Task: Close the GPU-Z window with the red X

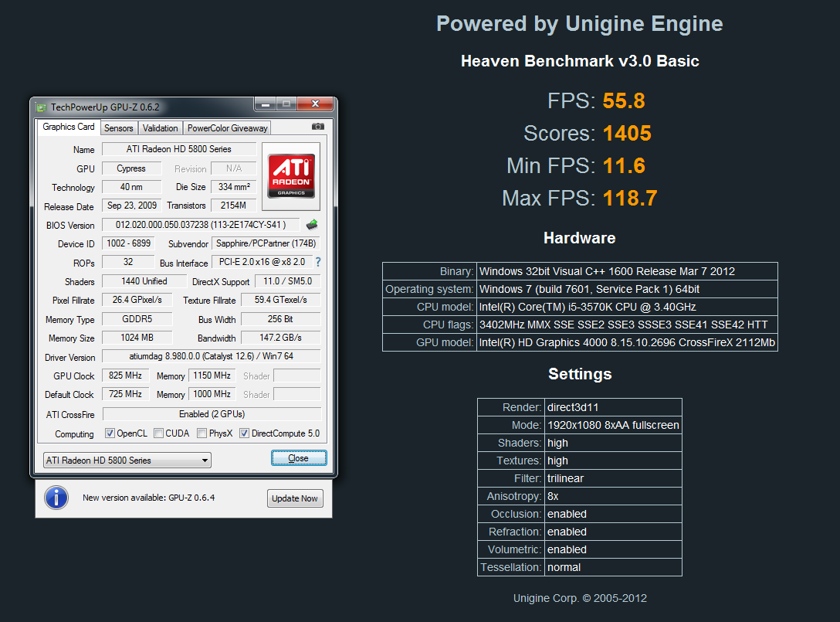Action: coord(315,104)
